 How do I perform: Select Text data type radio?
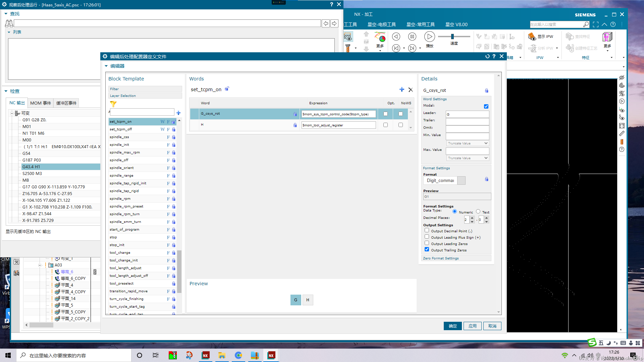(x=478, y=212)
